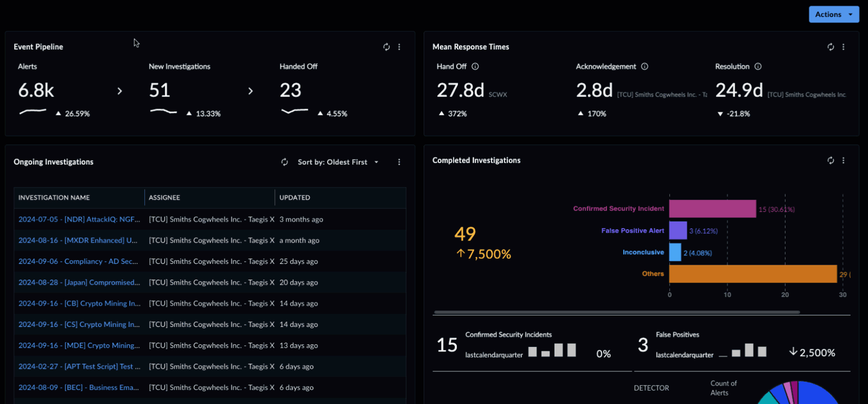Refresh the Mean Response Times panel

point(831,47)
